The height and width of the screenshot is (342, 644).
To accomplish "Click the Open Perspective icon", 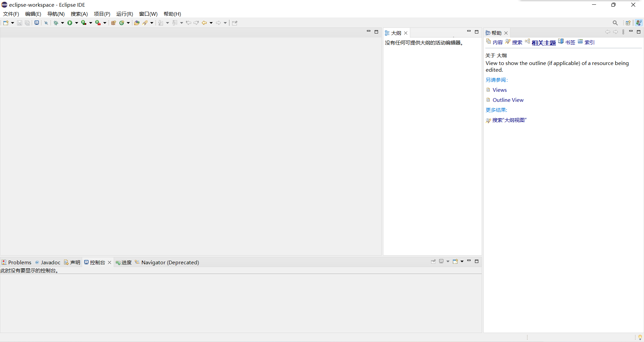I will click(628, 23).
